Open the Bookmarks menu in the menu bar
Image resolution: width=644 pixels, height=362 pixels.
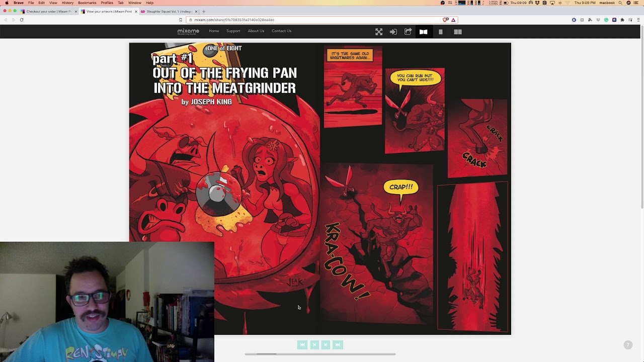click(x=87, y=3)
